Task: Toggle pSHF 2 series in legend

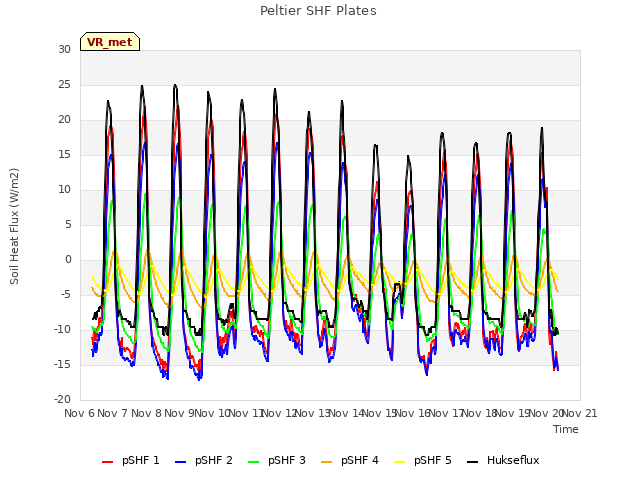Action: (x=204, y=461)
